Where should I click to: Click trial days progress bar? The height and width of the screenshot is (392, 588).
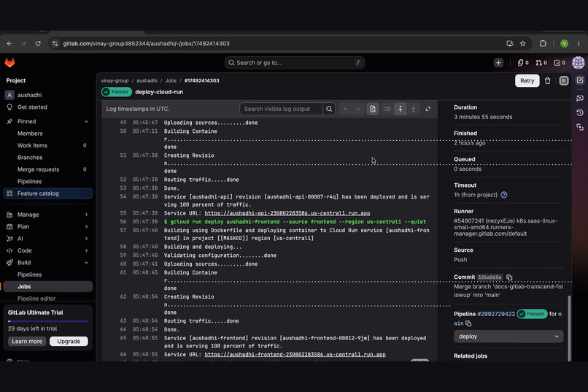[47, 321]
